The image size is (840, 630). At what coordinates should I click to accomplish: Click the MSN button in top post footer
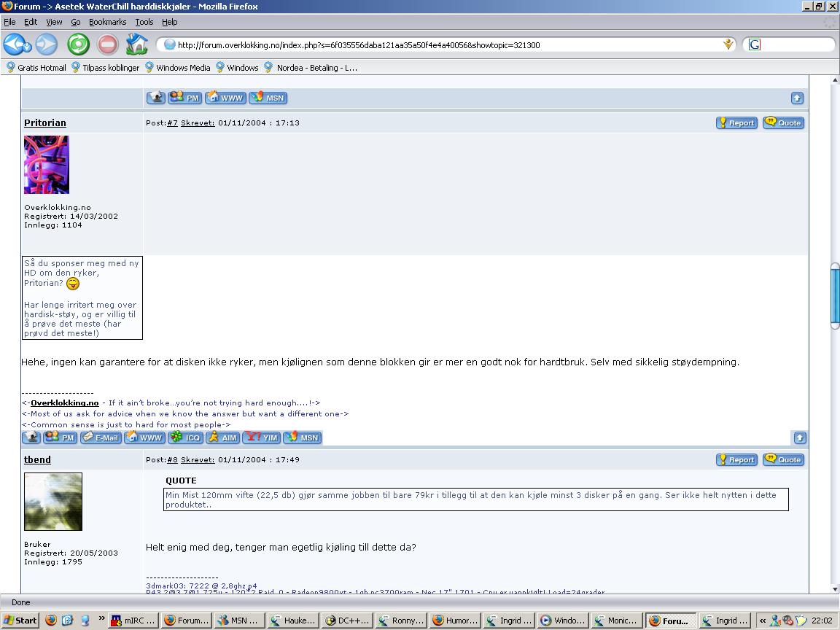click(x=268, y=98)
